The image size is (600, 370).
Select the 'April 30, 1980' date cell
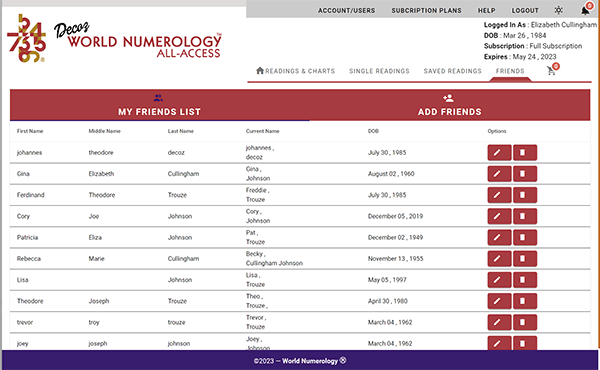click(x=388, y=301)
